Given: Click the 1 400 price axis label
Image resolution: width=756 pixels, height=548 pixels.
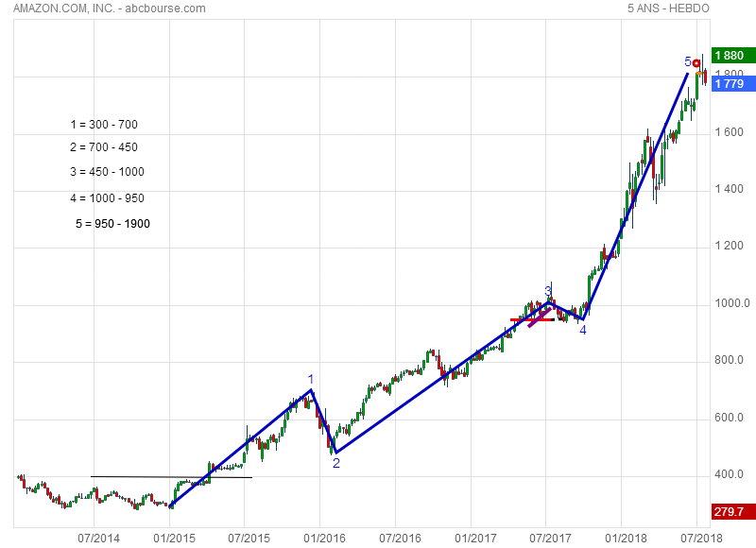Looking at the screenshot, I should click(x=729, y=189).
